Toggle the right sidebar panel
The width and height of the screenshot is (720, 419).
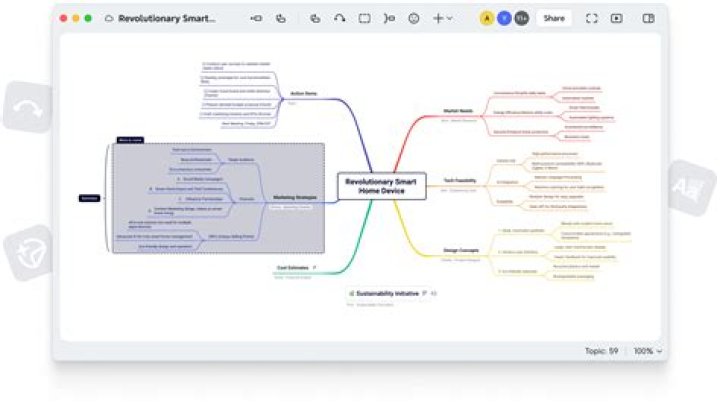pyautogui.click(x=648, y=18)
